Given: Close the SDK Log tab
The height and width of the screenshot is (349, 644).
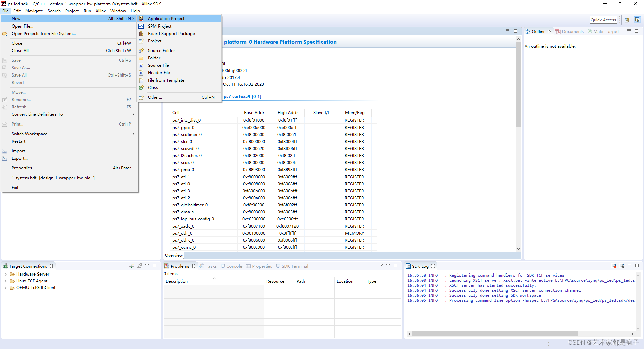Looking at the screenshot, I should click(x=433, y=266).
